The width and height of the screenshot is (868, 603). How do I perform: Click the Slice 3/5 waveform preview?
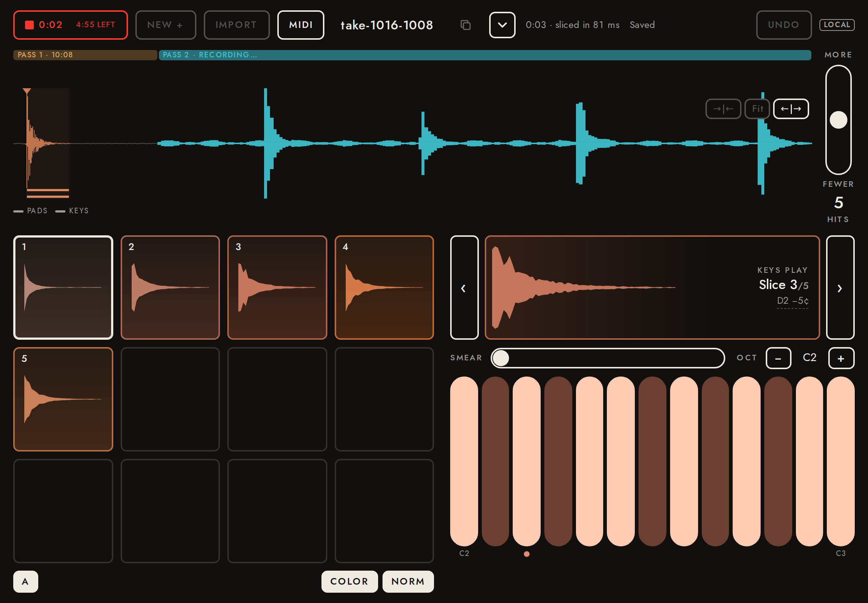pos(652,288)
